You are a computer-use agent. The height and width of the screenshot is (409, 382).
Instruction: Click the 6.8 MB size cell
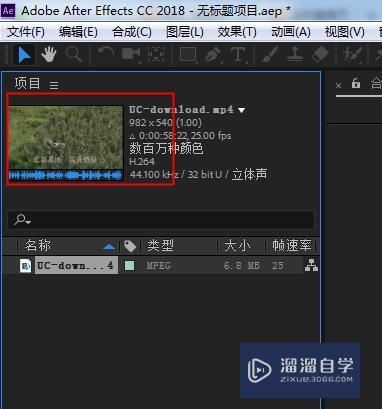[242, 266]
